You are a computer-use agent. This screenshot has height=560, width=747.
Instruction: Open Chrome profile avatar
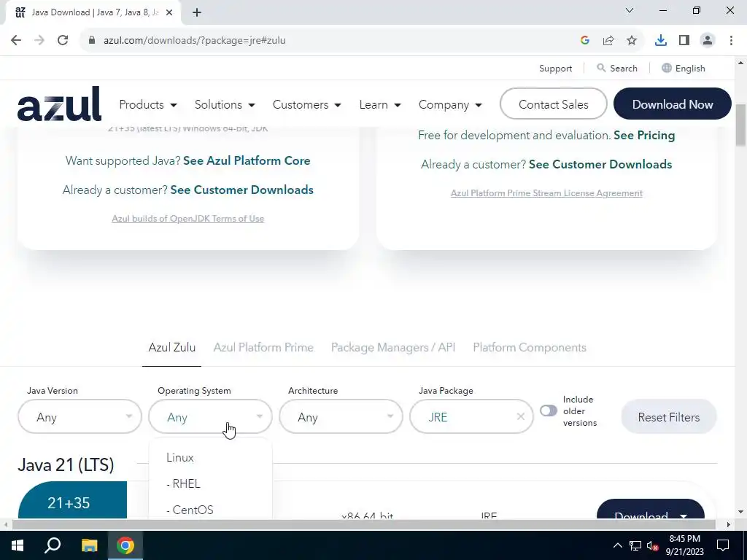point(708,41)
